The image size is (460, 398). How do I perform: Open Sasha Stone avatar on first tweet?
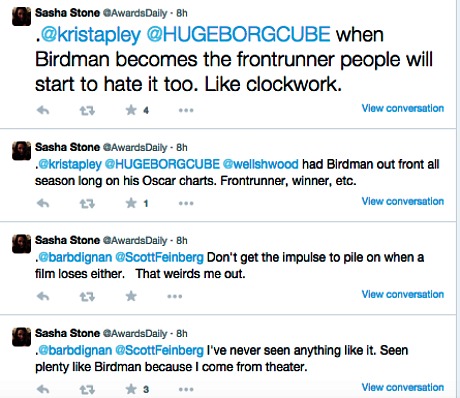tap(22, 16)
